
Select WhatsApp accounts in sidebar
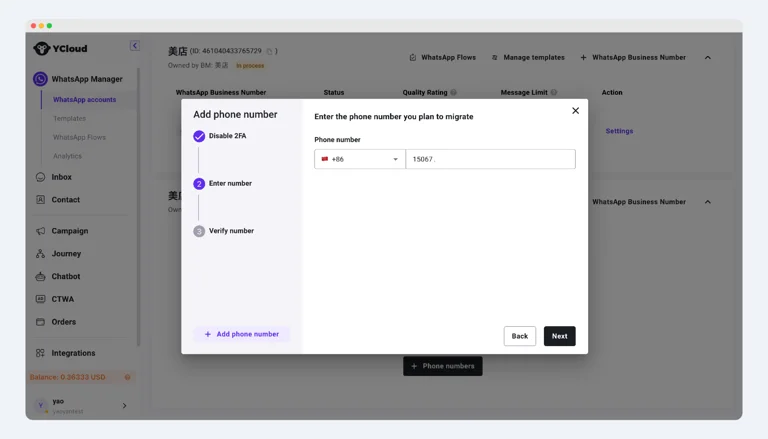point(84,99)
